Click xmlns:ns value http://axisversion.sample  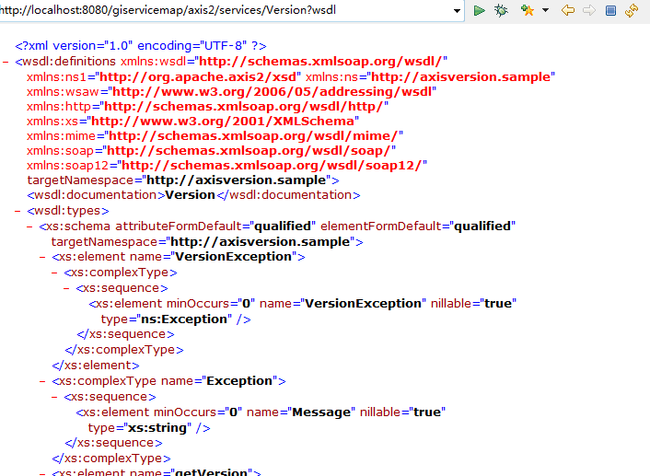point(461,77)
